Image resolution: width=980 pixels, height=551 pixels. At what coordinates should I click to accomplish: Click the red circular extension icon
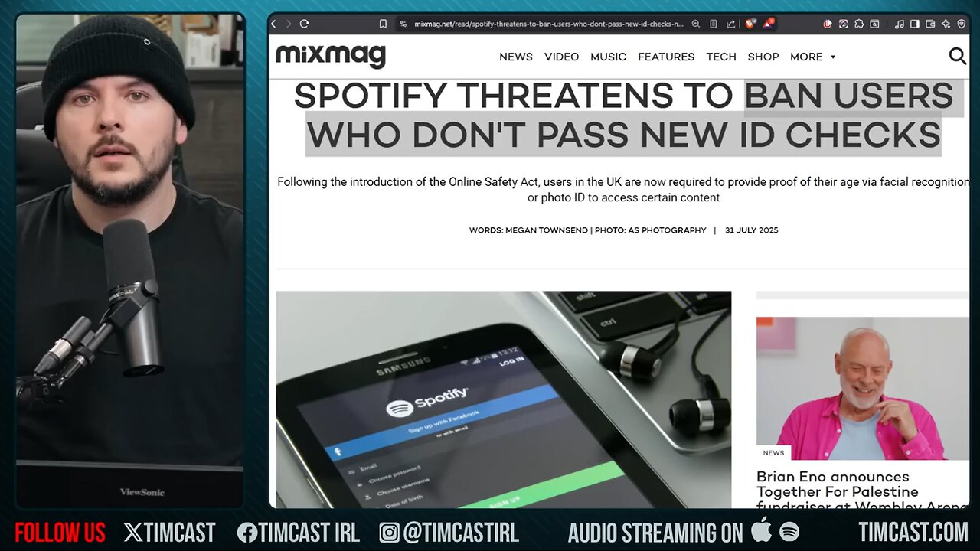tap(828, 24)
